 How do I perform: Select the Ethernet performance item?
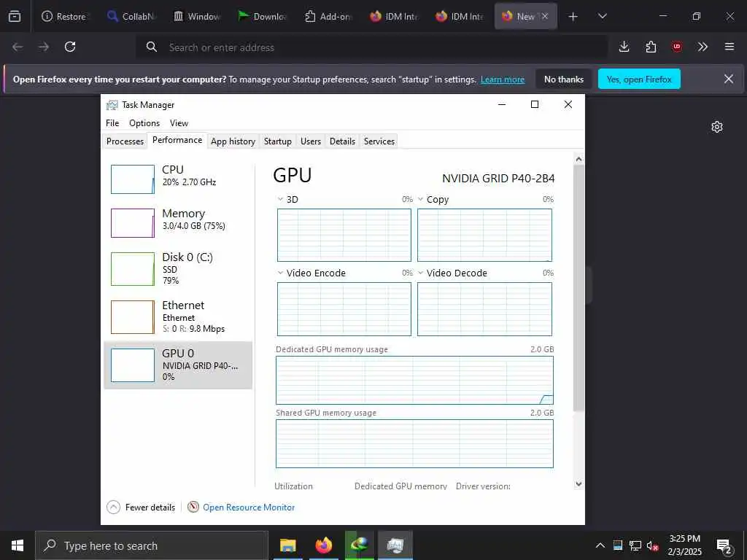(x=178, y=317)
